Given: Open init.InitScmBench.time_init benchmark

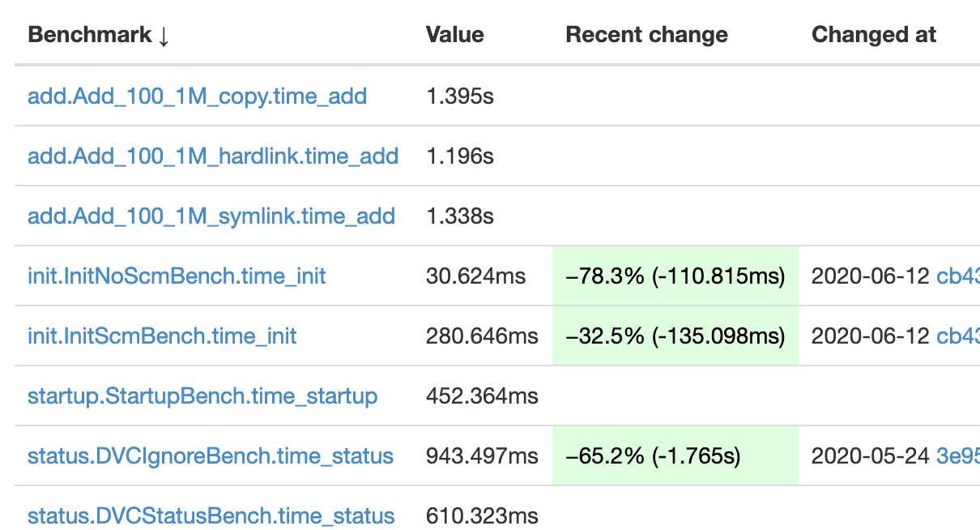Looking at the screenshot, I should [x=162, y=336].
